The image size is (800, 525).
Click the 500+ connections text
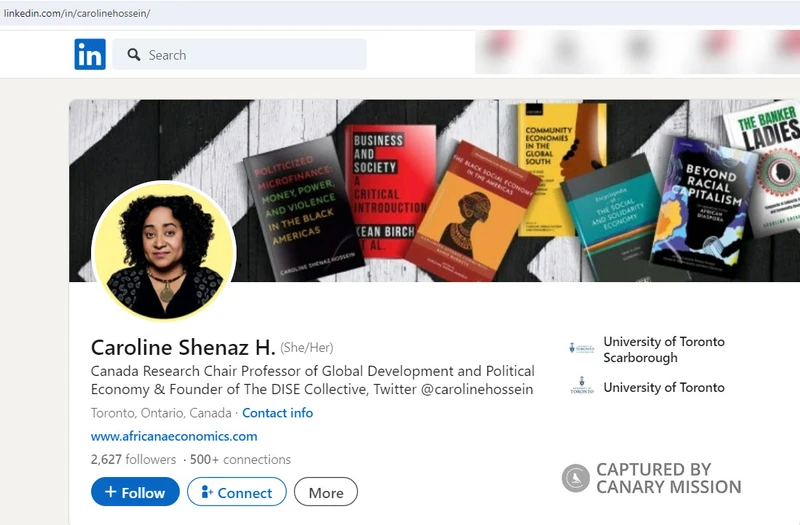(240, 459)
